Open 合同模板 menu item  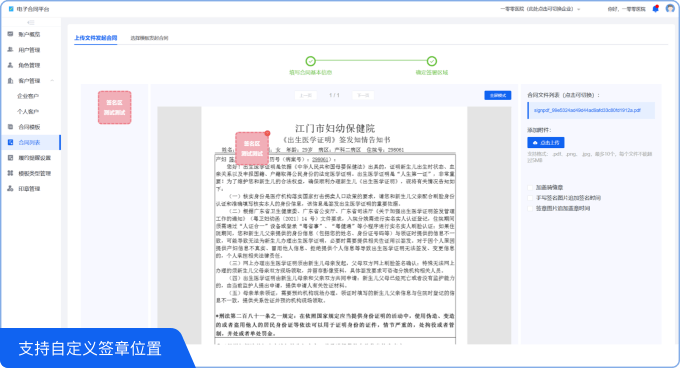[x=30, y=127]
